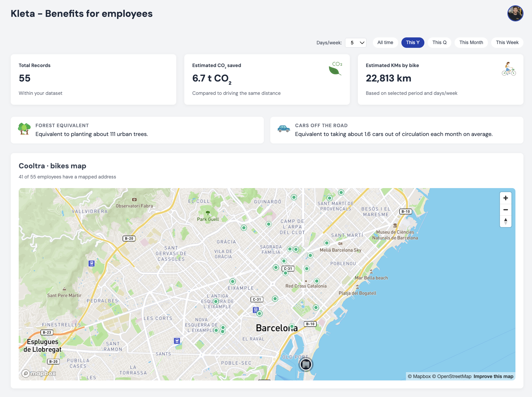Click the camera icon above Observatori Fabra
This screenshot has height=397, width=532.
(x=134, y=200)
